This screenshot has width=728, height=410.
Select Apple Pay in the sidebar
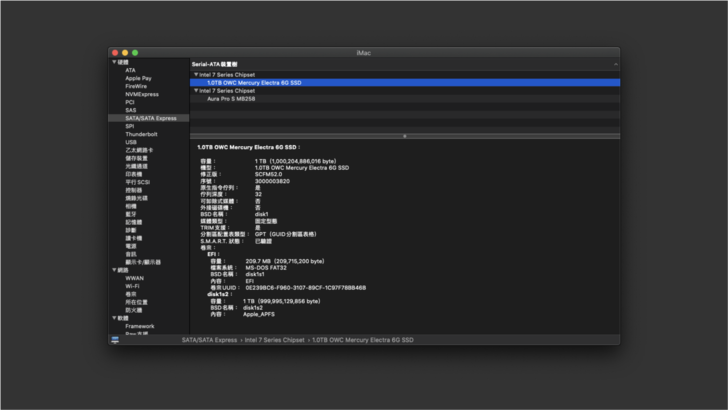(x=138, y=78)
